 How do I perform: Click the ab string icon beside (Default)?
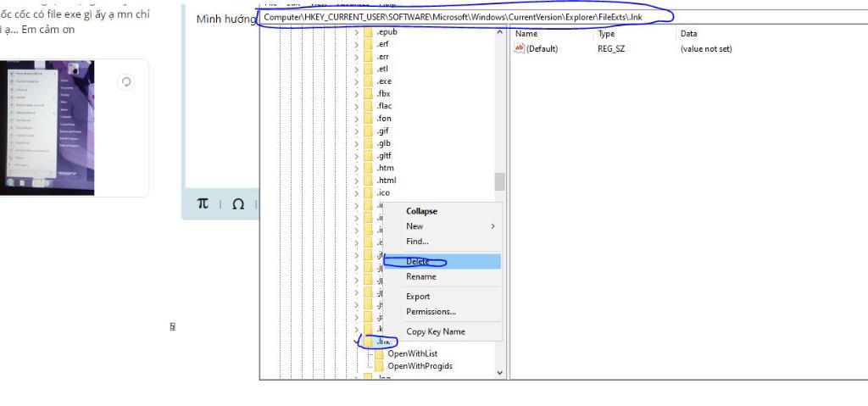(520, 49)
